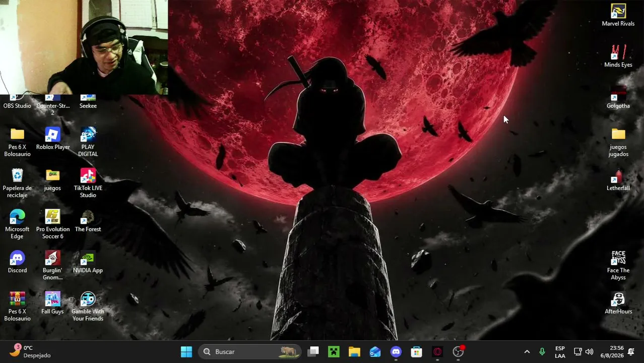This screenshot has width=644, height=363.
Task: Select the yellow Pes 6 X Bolosaurio folder
Action: tap(17, 143)
